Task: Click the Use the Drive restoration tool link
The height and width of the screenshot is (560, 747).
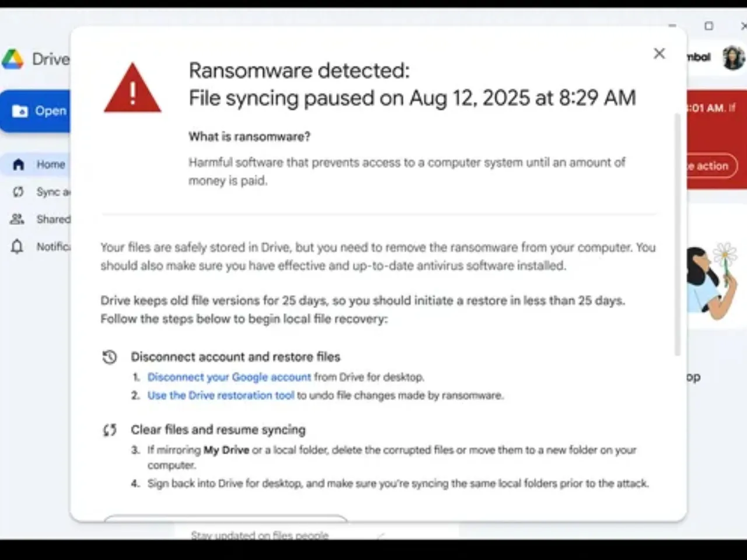Action: click(x=221, y=395)
